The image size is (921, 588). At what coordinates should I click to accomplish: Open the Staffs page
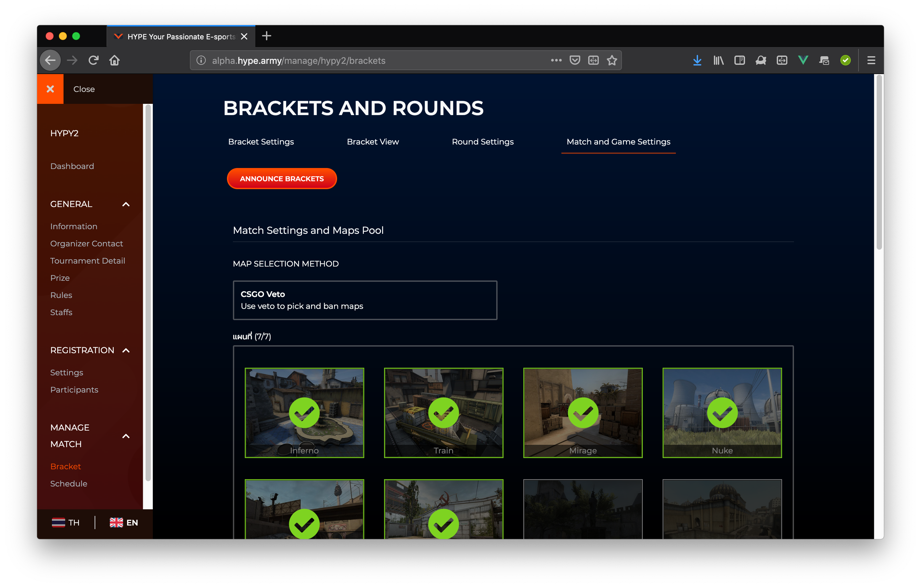pos(61,312)
